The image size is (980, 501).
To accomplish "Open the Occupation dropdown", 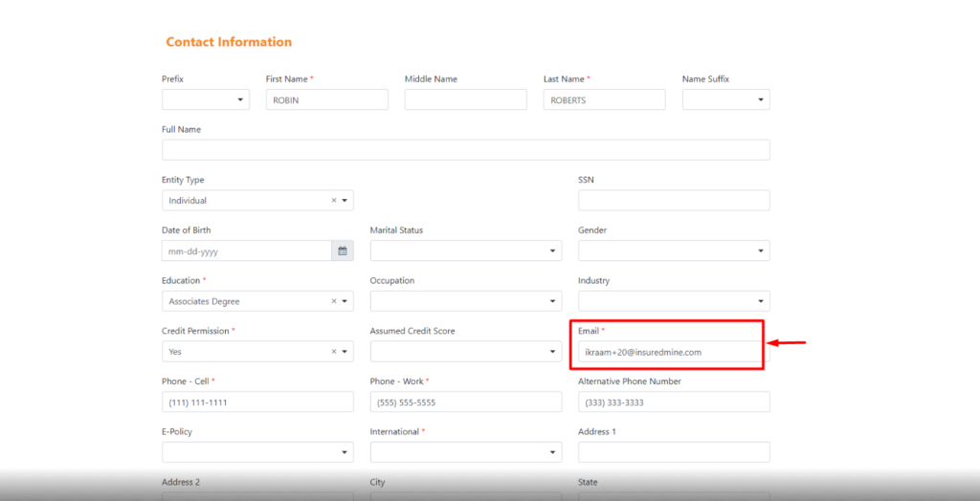I will coord(466,301).
